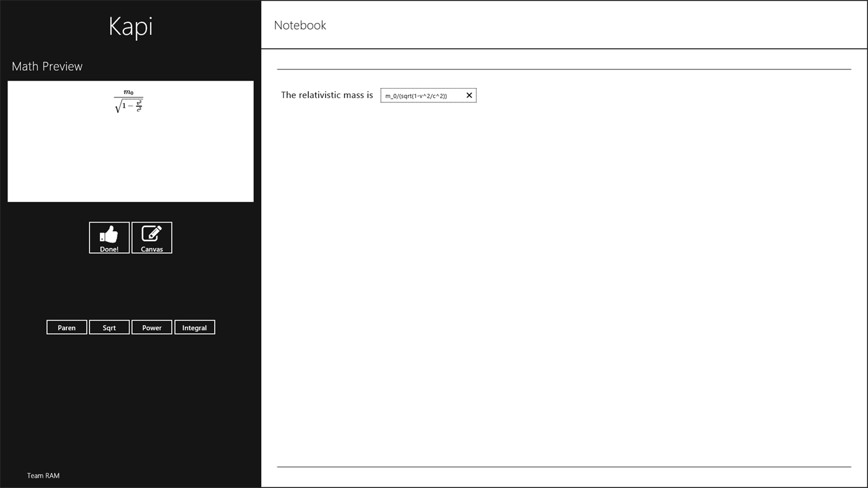The height and width of the screenshot is (488, 868).
Task: Click the Kapi application title
Action: coord(130,25)
